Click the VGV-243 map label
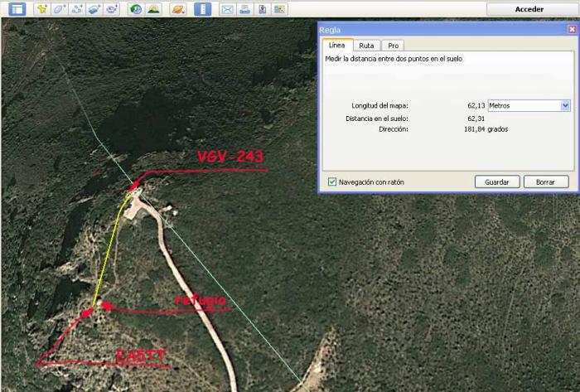This screenshot has height=392, width=580. coord(230,157)
